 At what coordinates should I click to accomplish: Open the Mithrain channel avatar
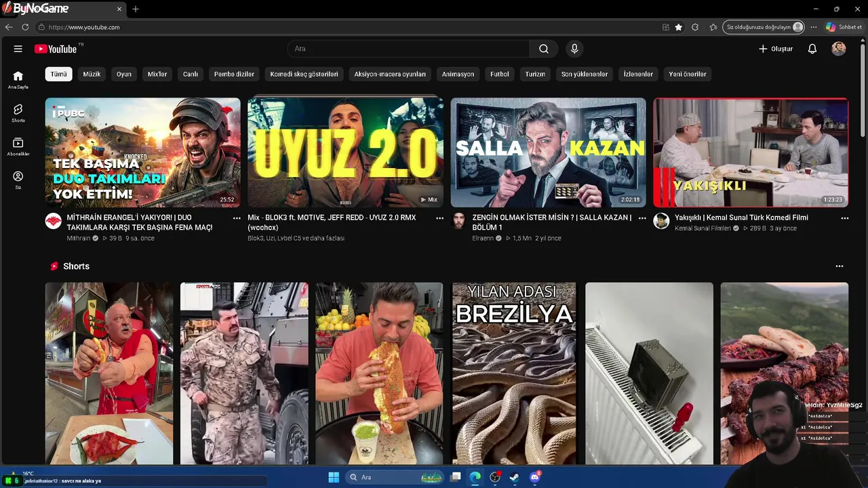(x=54, y=221)
